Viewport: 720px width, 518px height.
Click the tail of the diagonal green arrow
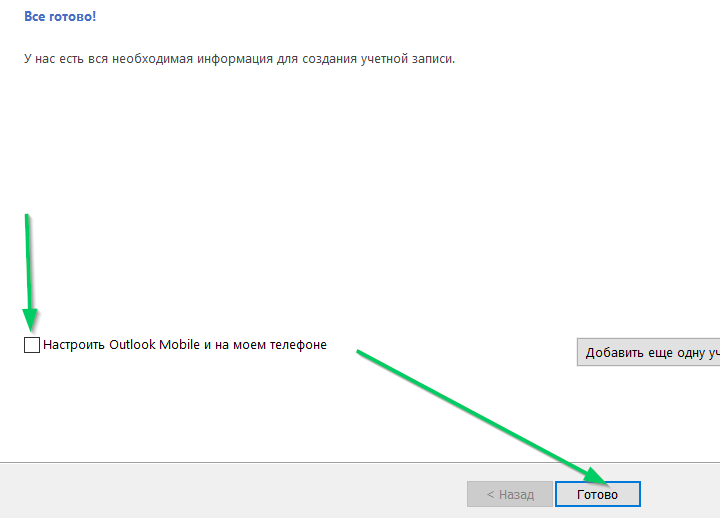[360, 352]
